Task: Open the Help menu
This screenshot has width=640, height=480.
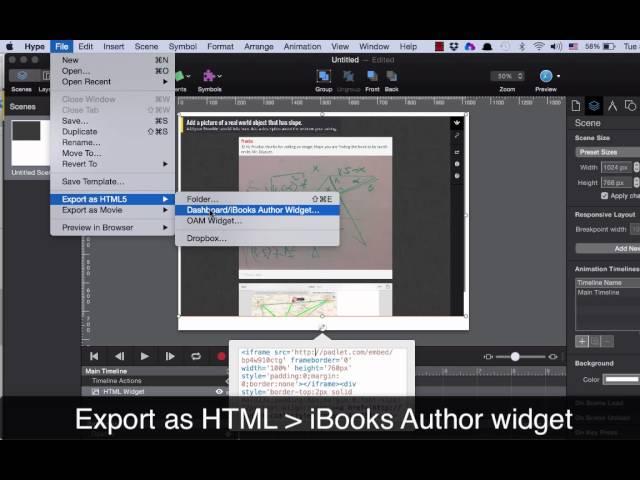Action: pyautogui.click(x=408, y=47)
